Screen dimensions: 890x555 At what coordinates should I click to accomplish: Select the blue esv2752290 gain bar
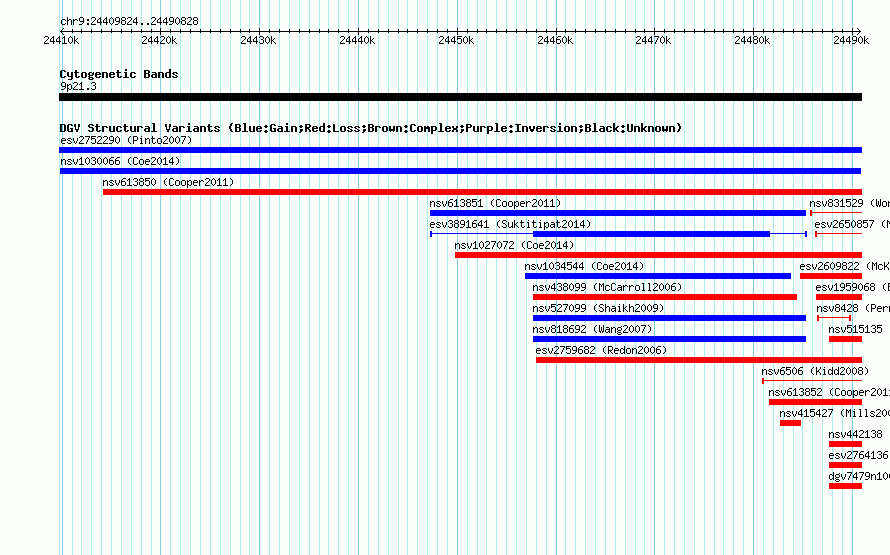point(460,150)
